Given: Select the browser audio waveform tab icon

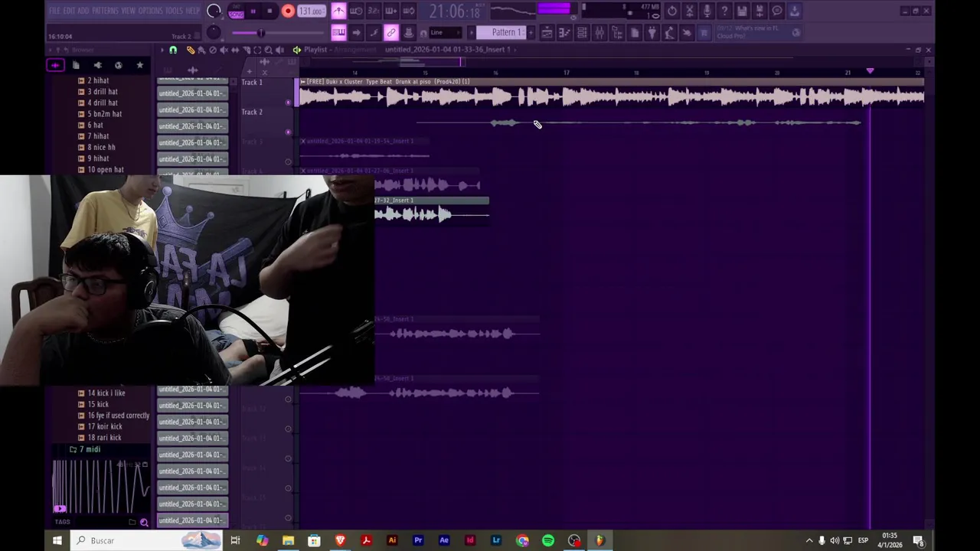Looking at the screenshot, I should 55,65.
